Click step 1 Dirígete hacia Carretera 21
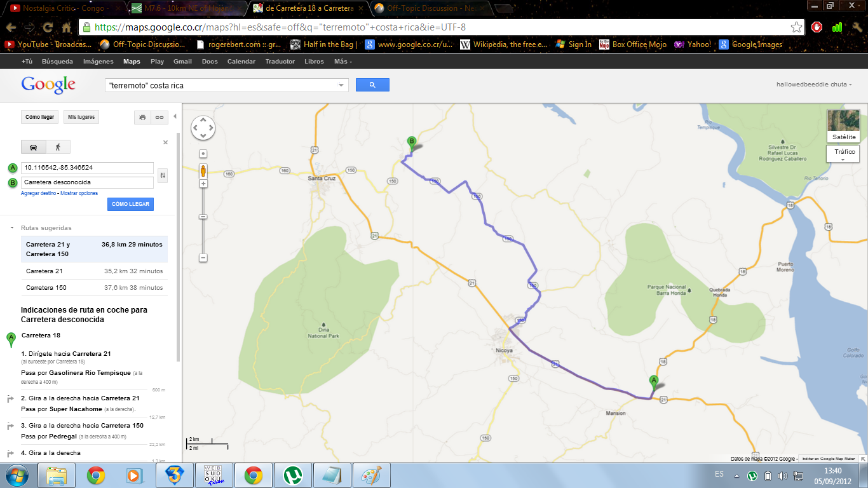Screen dimensions: 868x488 [66, 353]
